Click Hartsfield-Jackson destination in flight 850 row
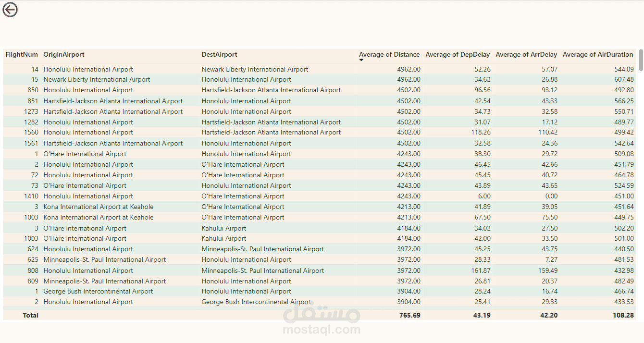 [271, 90]
